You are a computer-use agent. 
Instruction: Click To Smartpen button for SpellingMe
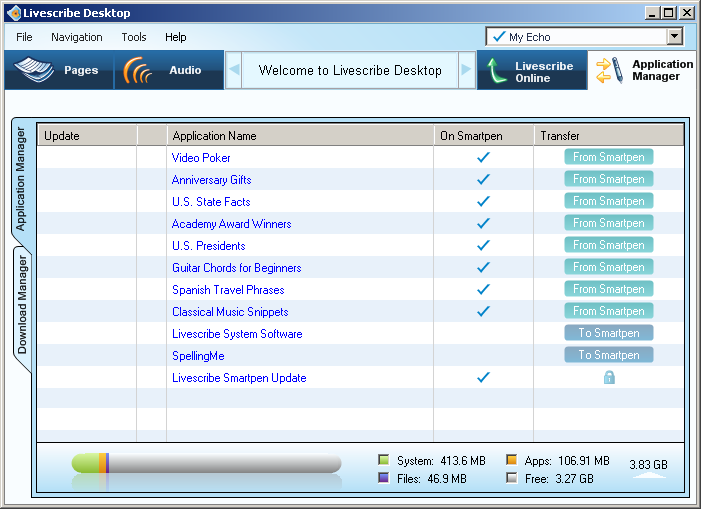[x=608, y=356]
